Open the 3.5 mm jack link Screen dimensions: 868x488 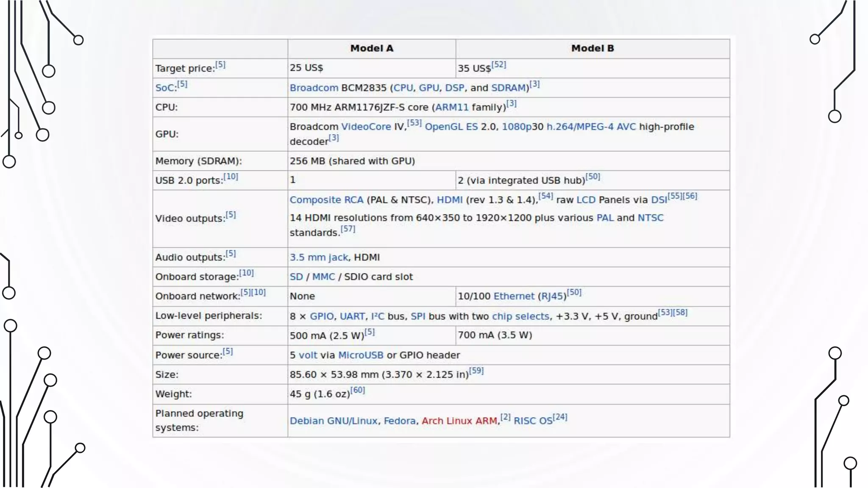pos(319,257)
